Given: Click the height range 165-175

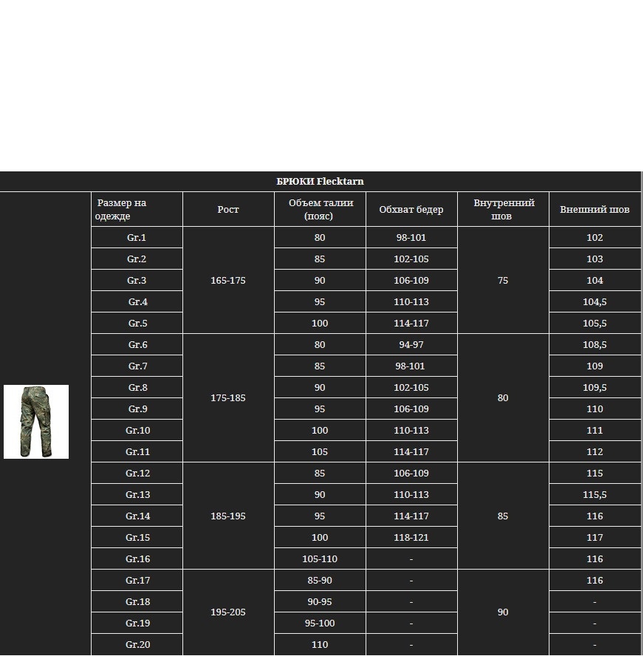Looking at the screenshot, I should point(228,280).
